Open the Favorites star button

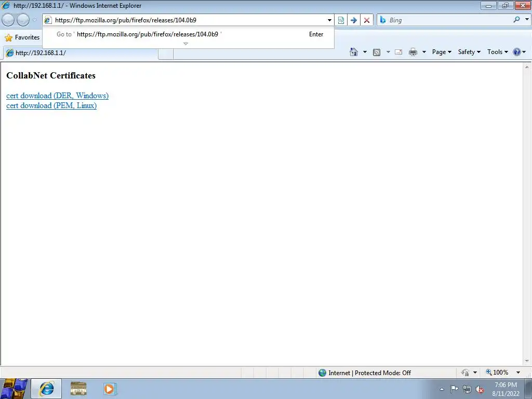point(22,37)
